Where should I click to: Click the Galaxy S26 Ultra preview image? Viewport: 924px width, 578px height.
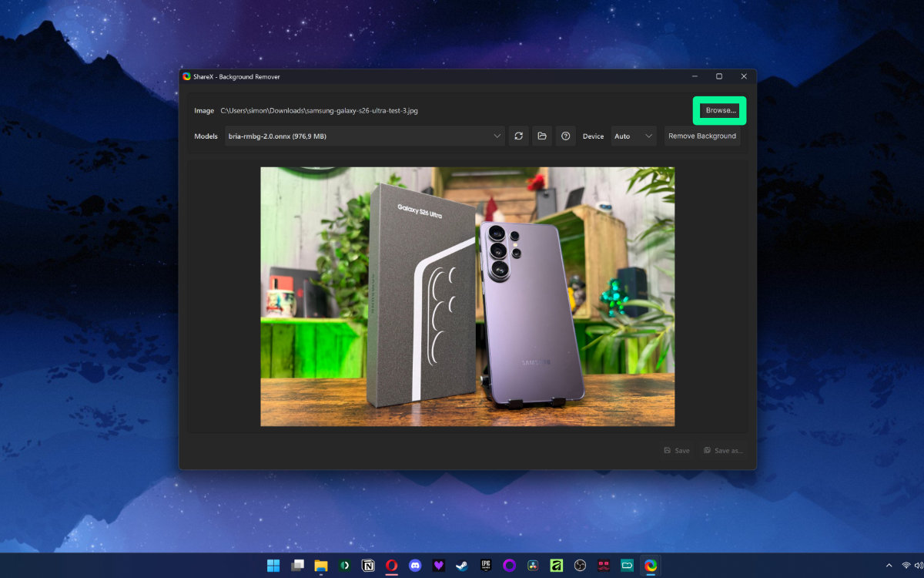(x=467, y=297)
